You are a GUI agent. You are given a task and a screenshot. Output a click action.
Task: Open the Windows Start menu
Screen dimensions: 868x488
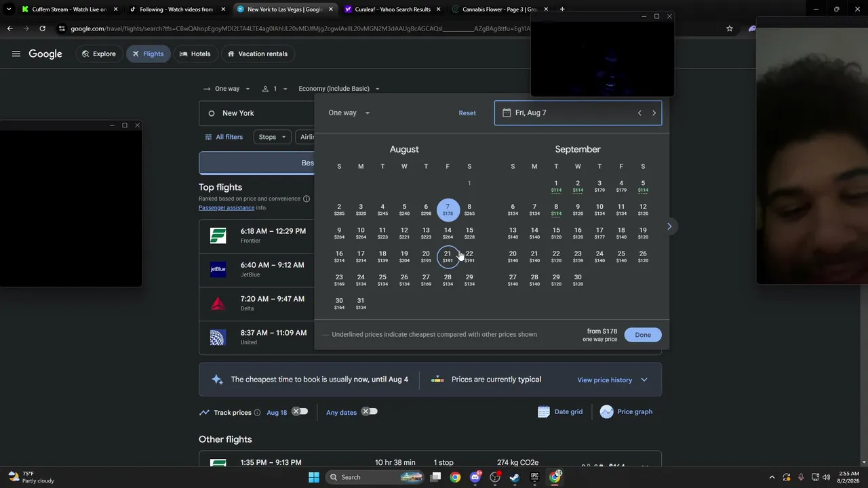314,477
